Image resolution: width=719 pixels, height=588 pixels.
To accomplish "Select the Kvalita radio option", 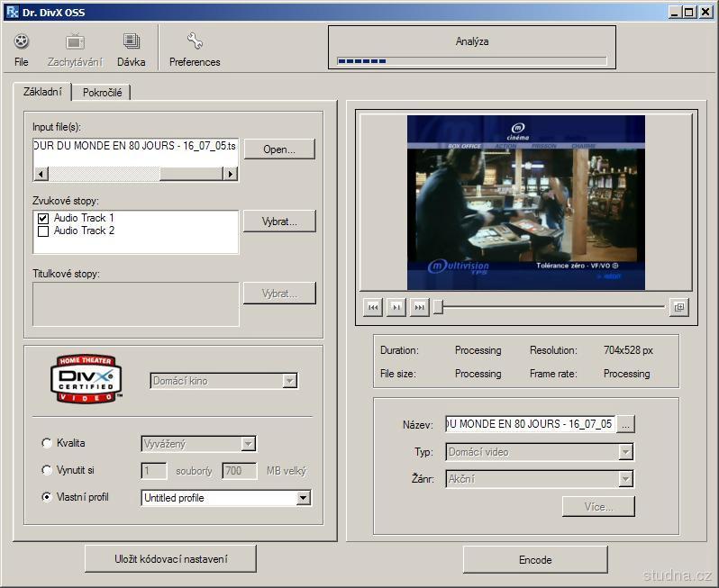I will (x=47, y=443).
